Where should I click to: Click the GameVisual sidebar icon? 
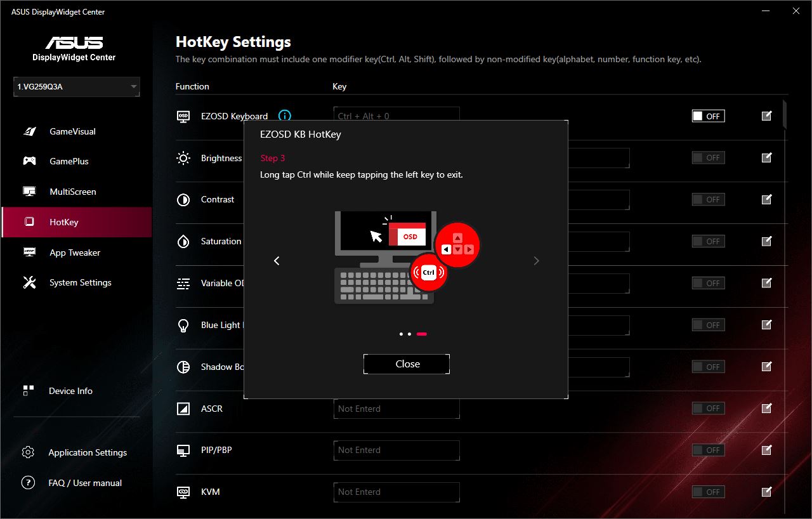pyautogui.click(x=29, y=131)
